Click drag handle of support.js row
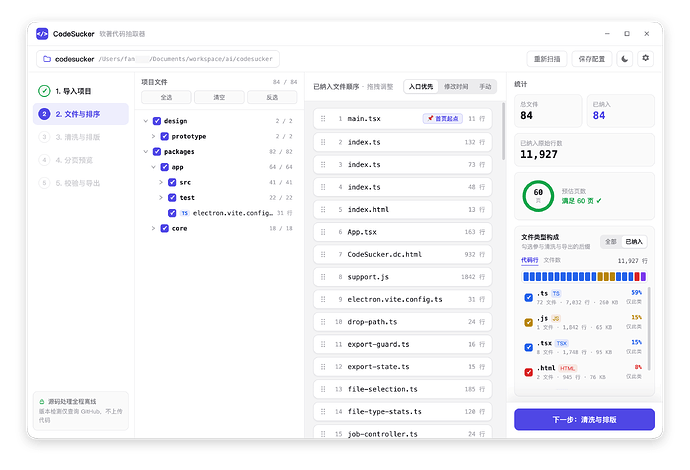 click(323, 277)
